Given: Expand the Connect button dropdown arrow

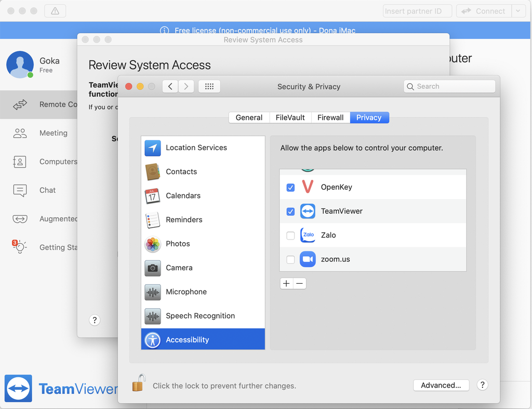Looking at the screenshot, I should click(518, 11).
